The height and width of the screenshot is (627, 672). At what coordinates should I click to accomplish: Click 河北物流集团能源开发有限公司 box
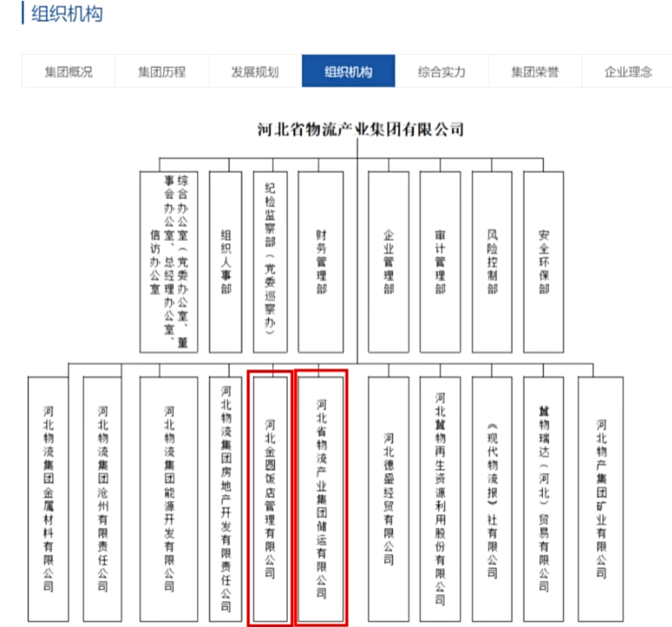168,500
